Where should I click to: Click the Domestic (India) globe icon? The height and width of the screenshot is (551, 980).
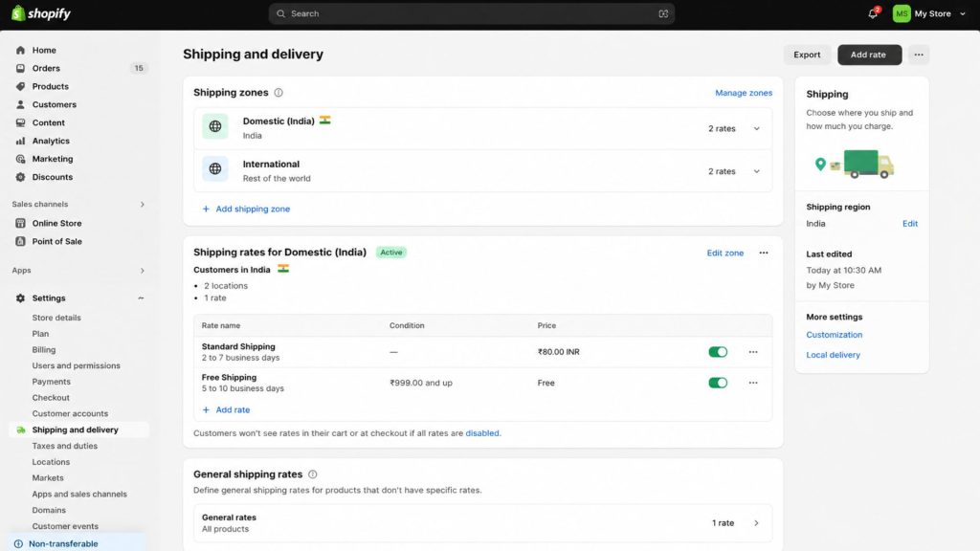(x=215, y=126)
